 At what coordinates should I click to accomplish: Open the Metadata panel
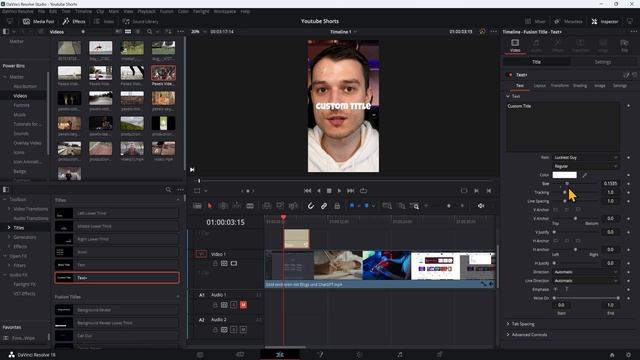568,21
